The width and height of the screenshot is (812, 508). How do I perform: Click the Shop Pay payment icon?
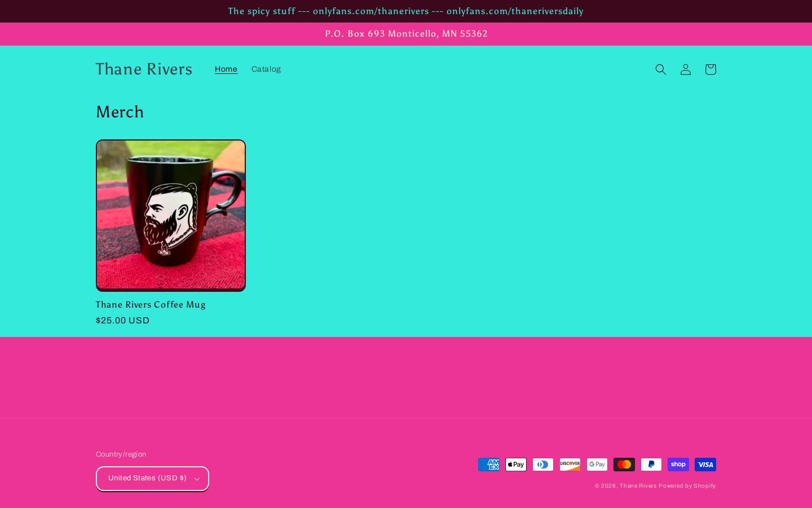coord(678,465)
